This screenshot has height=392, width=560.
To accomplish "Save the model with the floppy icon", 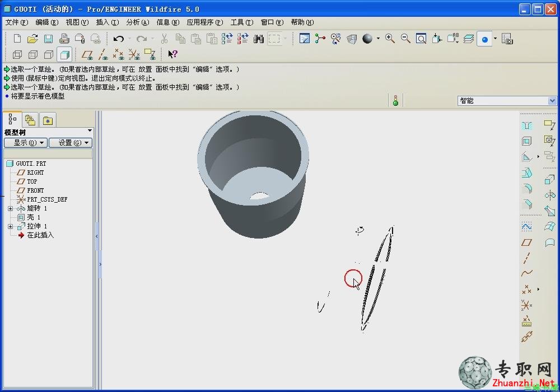I will (48, 38).
